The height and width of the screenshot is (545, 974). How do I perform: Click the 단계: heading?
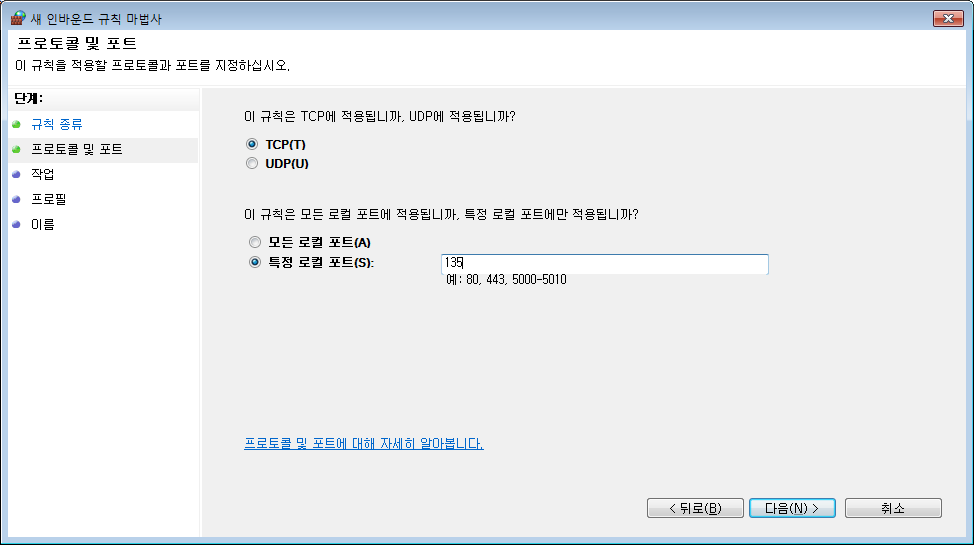(29, 98)
